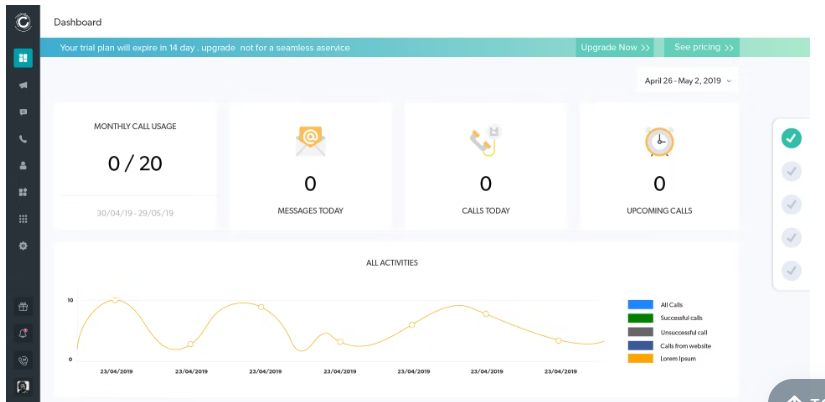Open the settings gear icon in sidebar

click(x=23, y=246)
